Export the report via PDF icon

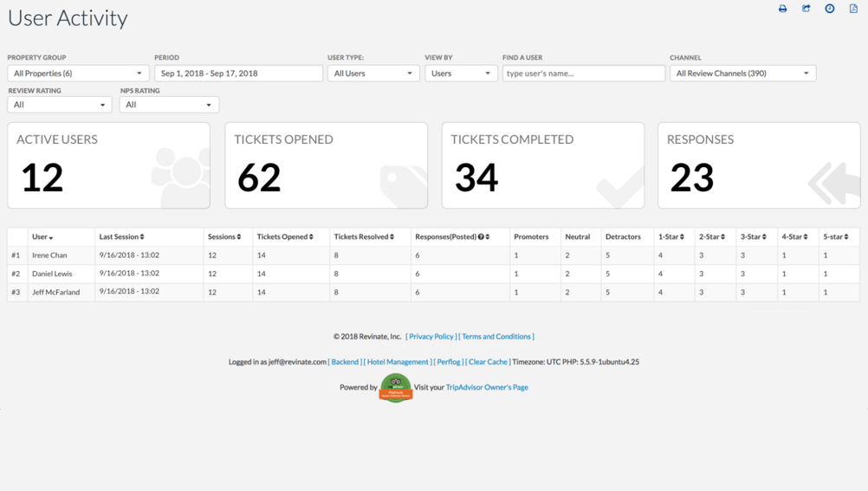(852, 9)
